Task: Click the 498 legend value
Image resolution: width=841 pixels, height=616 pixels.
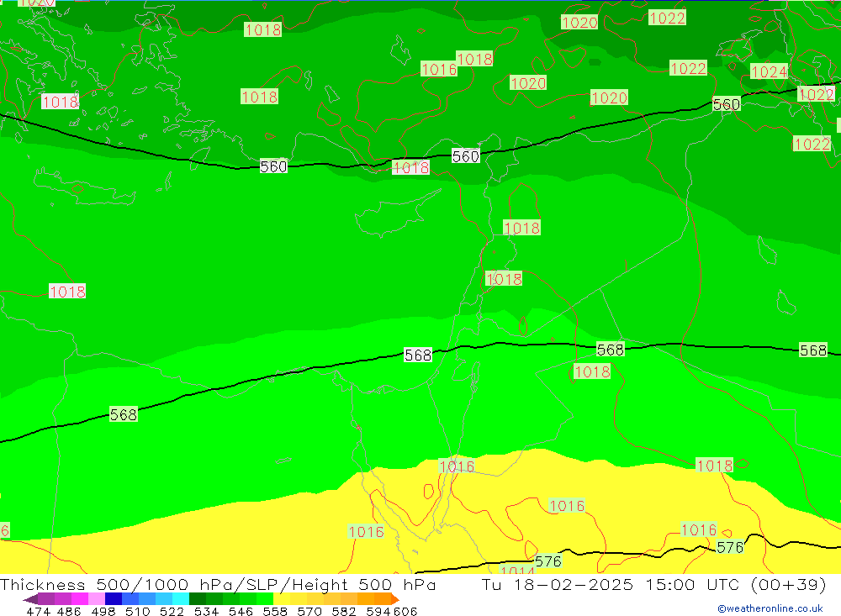Action: pyautogui.click(x=103, y=611)
